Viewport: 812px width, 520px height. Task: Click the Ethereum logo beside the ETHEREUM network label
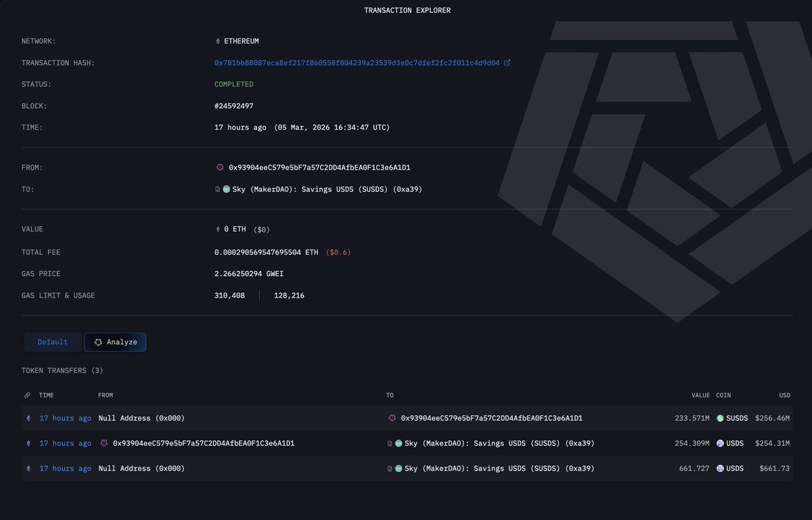tap(218, 41)
